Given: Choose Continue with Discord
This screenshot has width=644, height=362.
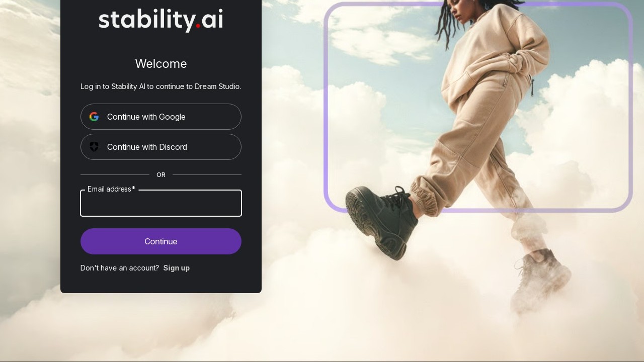Looking at the screenshot, I should pyautogui.click(x=161, y=147).
